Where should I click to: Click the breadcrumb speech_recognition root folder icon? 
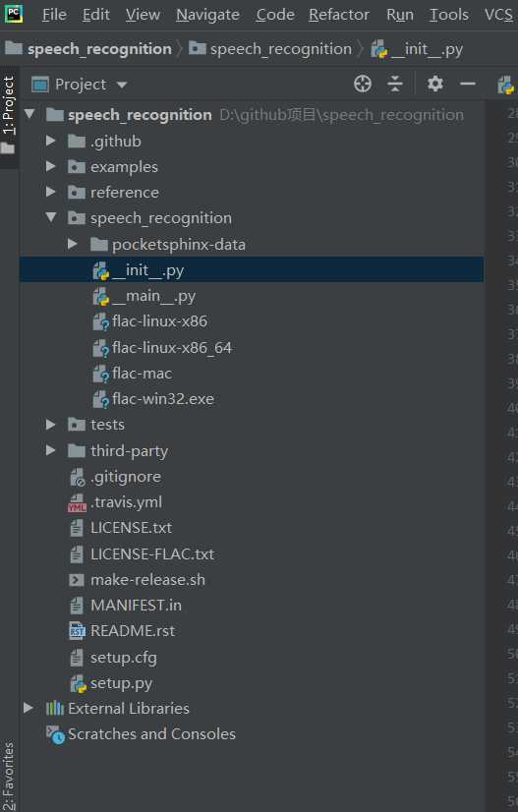click(x=14, y=48)
